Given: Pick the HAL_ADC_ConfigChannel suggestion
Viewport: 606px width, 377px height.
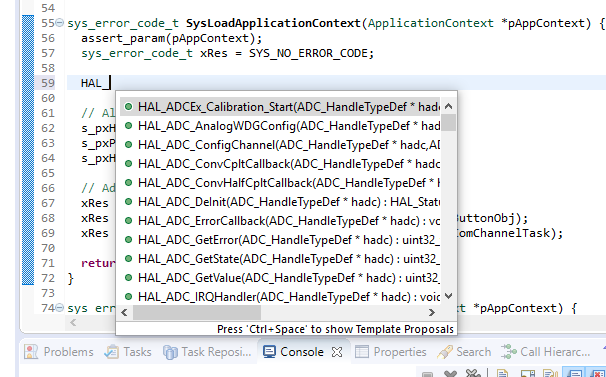Looking at the screenshot, I should 280,145.
